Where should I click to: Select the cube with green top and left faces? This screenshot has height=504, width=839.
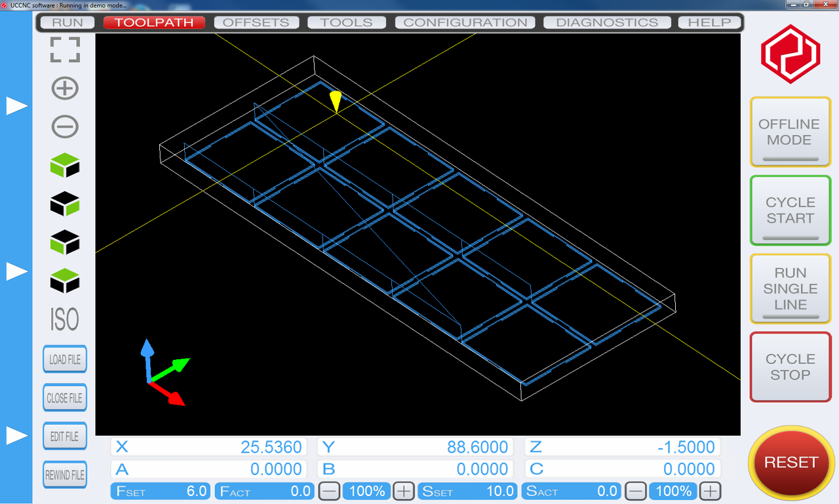65,166
